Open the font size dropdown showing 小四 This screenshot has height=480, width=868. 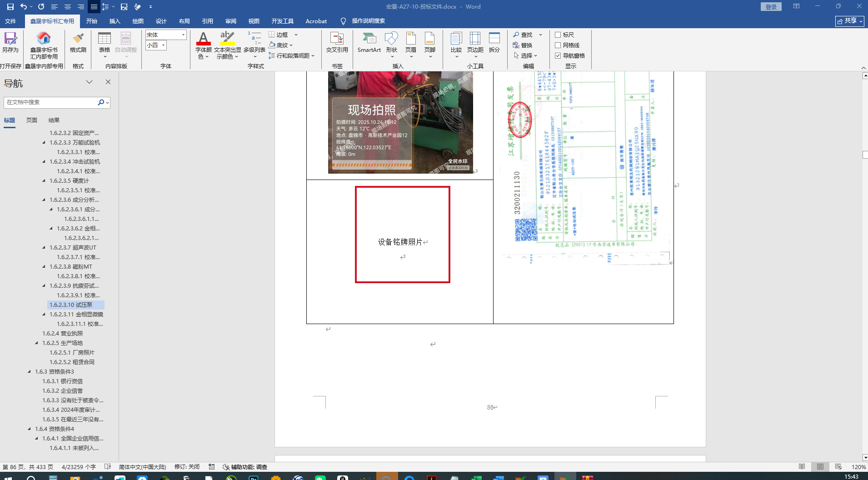click(x=163, y=45)
